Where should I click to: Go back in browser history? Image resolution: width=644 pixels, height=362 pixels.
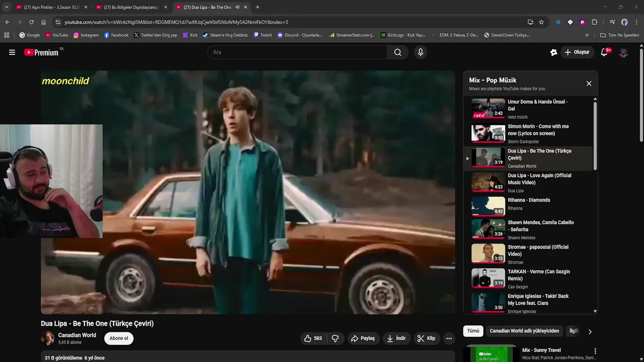[7, 22]
